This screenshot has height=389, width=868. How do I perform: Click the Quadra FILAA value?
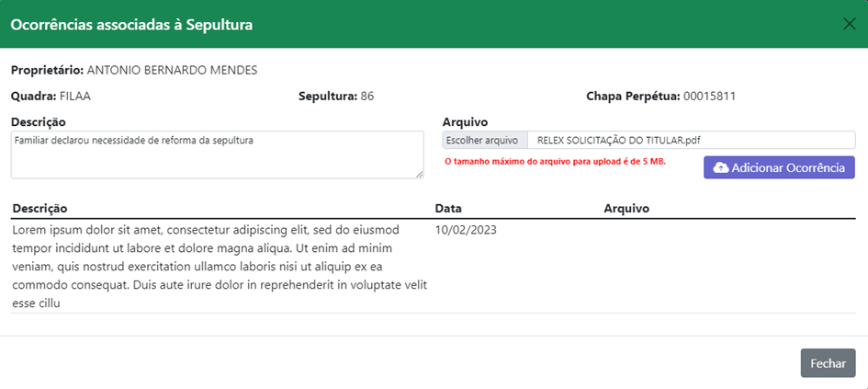[x=74, y=97]
